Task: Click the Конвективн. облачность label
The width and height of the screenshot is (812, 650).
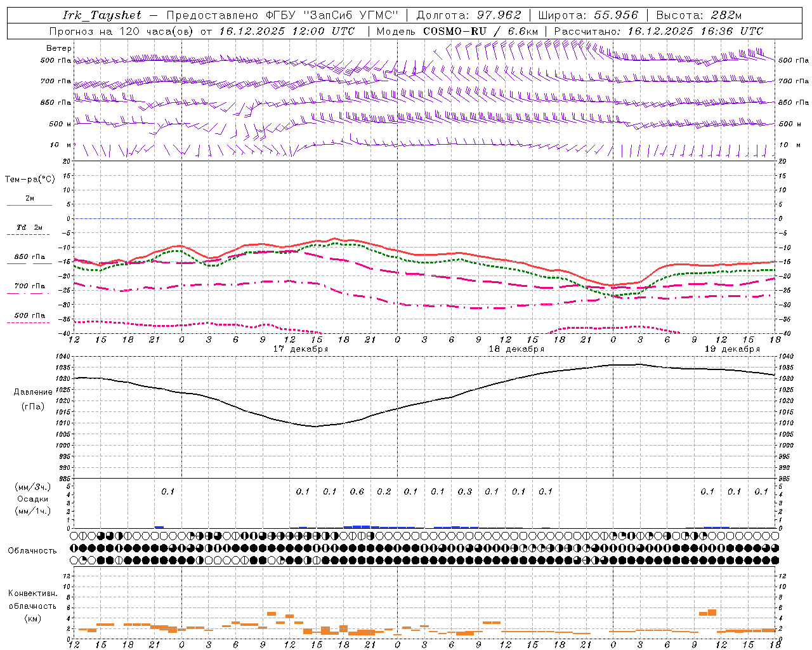Action: (x=33, y=600)
